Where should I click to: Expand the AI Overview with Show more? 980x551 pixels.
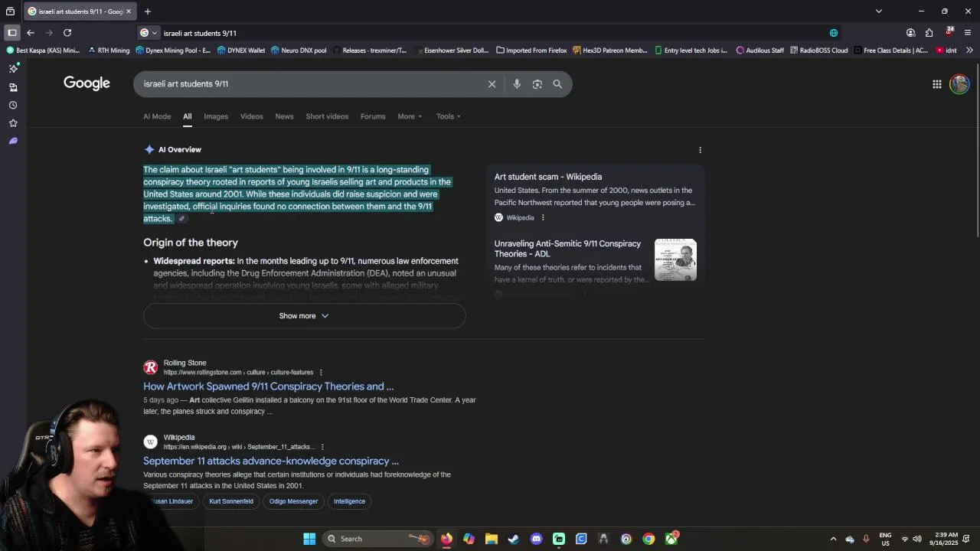point(304,316)
